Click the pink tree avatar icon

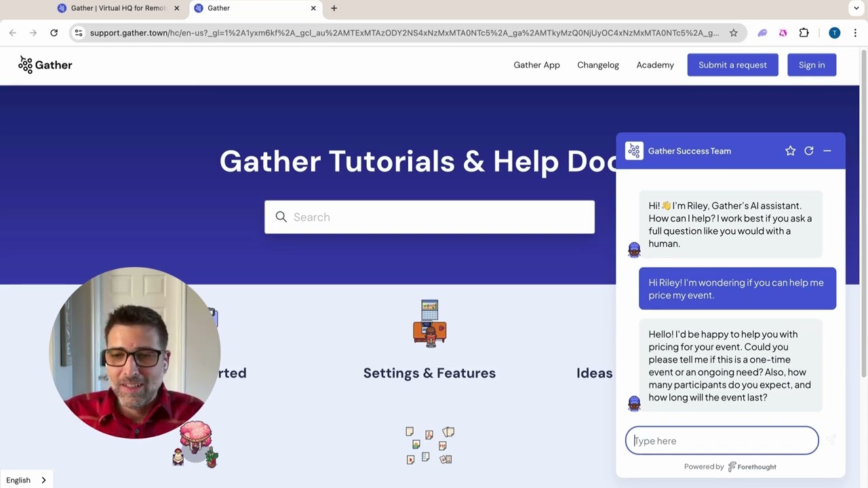coord(196,444)
